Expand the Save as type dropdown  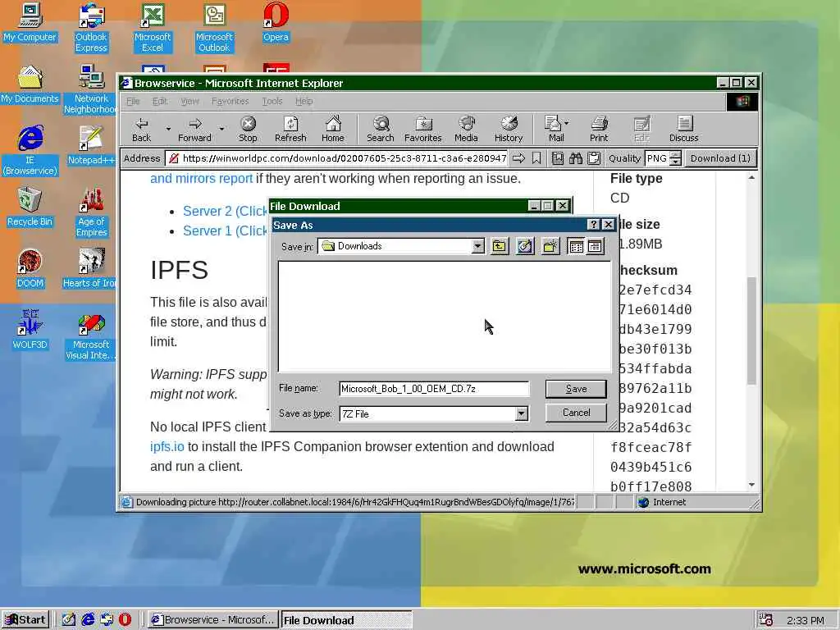tap(521, 413)
